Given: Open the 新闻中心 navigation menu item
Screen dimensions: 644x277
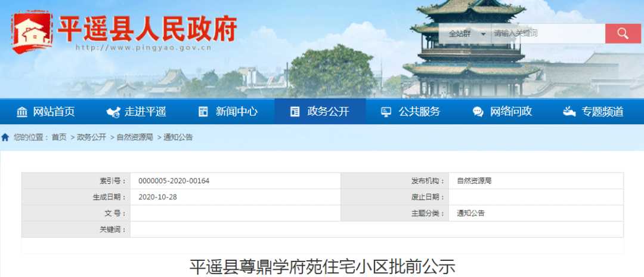Looking at the screenshot, I should click(x=237, y=112).
